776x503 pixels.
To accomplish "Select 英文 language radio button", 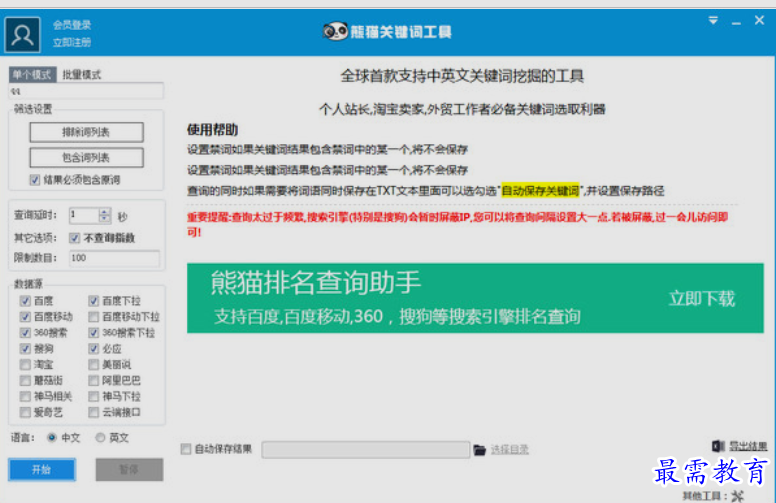I will pyautogui.click(x=100, y=437).
